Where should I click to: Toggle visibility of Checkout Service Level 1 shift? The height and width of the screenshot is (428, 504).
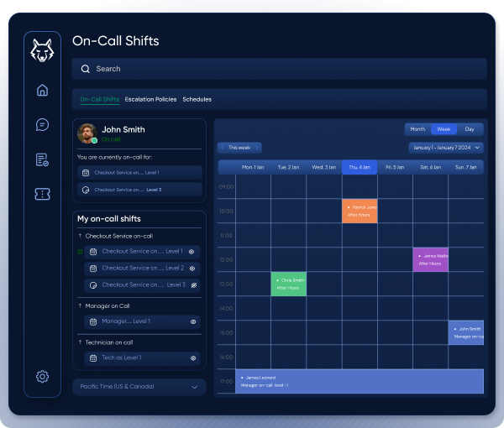[x=192, y=252]
